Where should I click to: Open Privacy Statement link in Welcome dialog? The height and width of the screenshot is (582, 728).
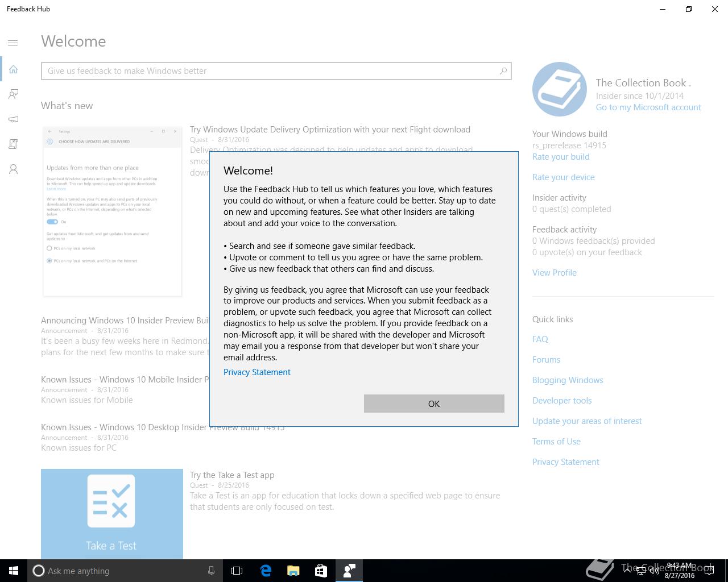(257, 372)
